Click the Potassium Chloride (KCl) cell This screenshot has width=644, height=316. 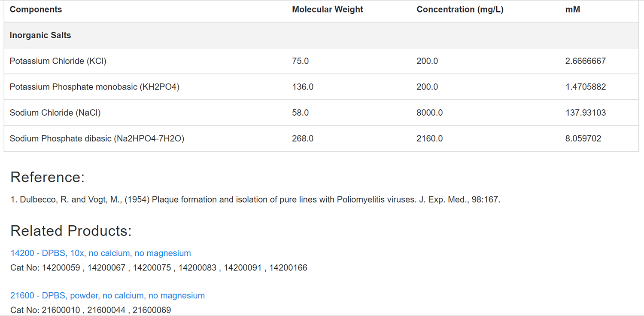[58, 61]
